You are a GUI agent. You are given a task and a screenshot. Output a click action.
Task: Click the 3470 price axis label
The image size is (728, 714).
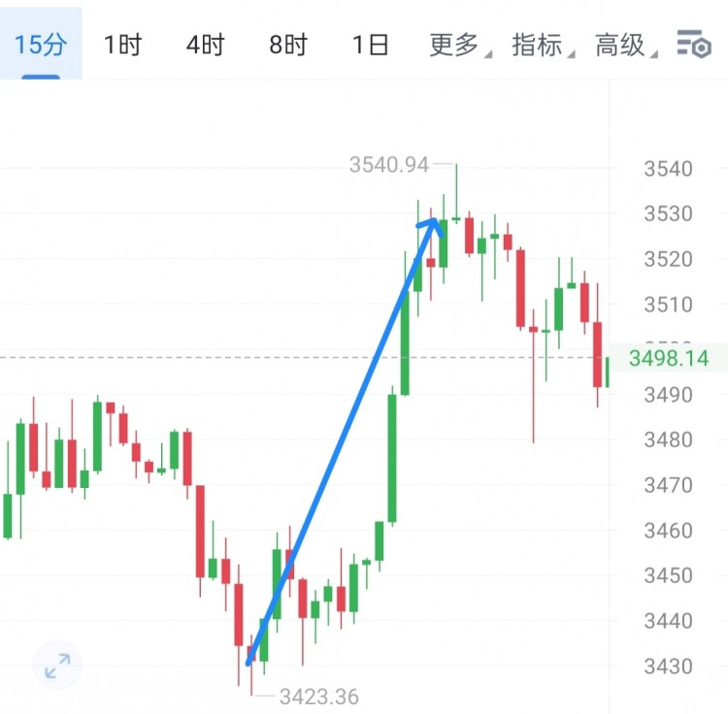point(668,485)
